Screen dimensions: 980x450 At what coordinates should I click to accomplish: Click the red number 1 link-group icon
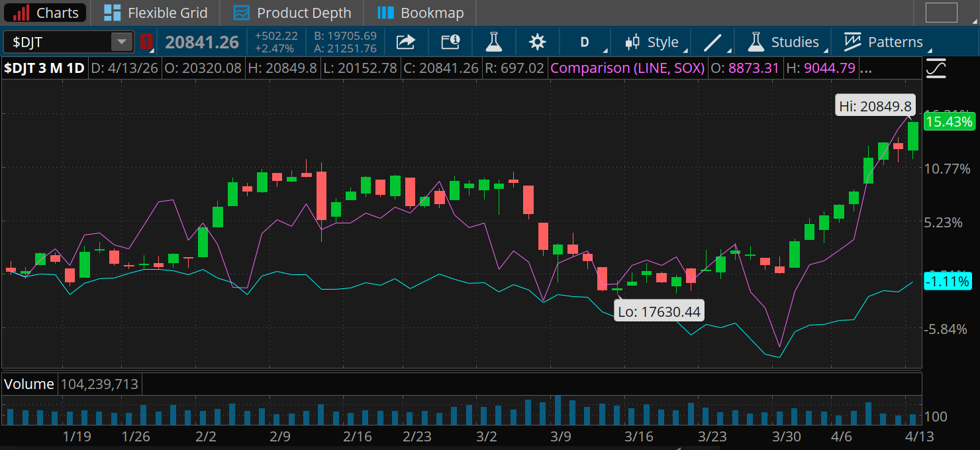click(146, 42)
